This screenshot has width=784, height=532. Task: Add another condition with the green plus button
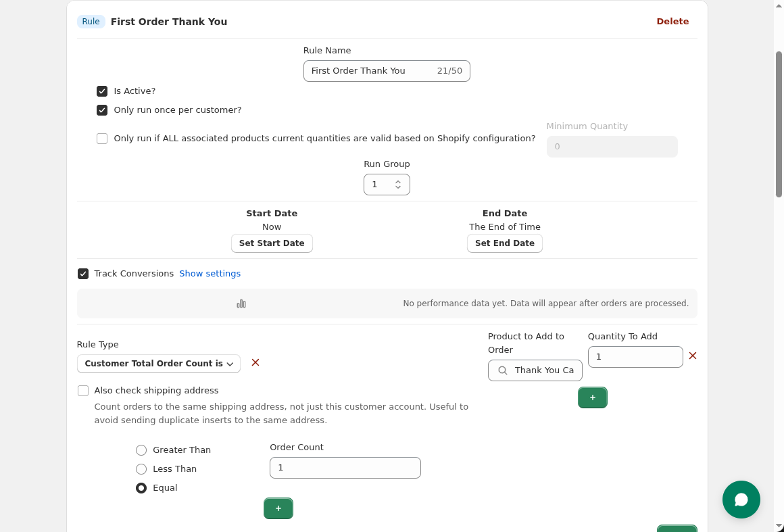coord(278,508)
